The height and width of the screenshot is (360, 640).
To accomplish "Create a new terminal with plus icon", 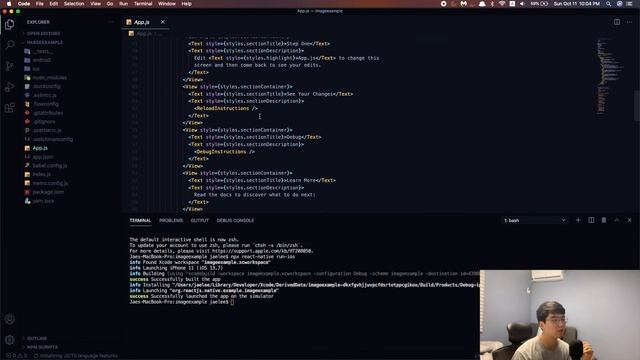I will point(578,220).
